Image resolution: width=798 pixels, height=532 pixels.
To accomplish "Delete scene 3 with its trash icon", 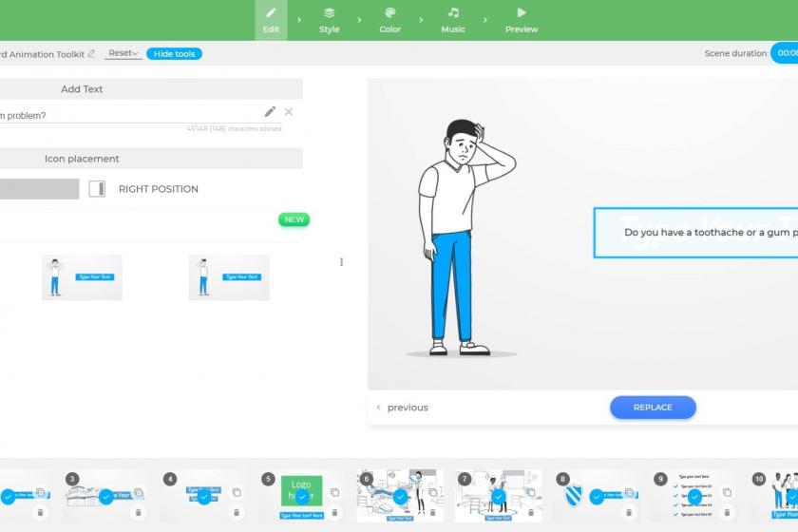I will click(x=138, y=513).
